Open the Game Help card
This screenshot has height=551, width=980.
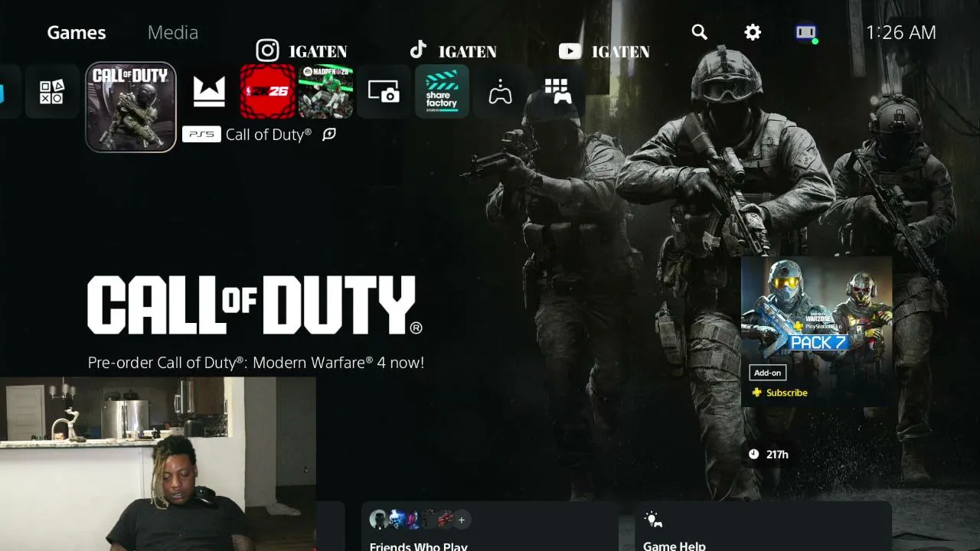click(x=763, y=527)
